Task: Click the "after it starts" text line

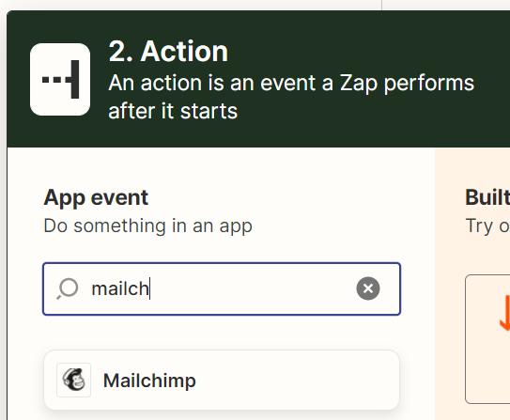Action: [173, 111]
